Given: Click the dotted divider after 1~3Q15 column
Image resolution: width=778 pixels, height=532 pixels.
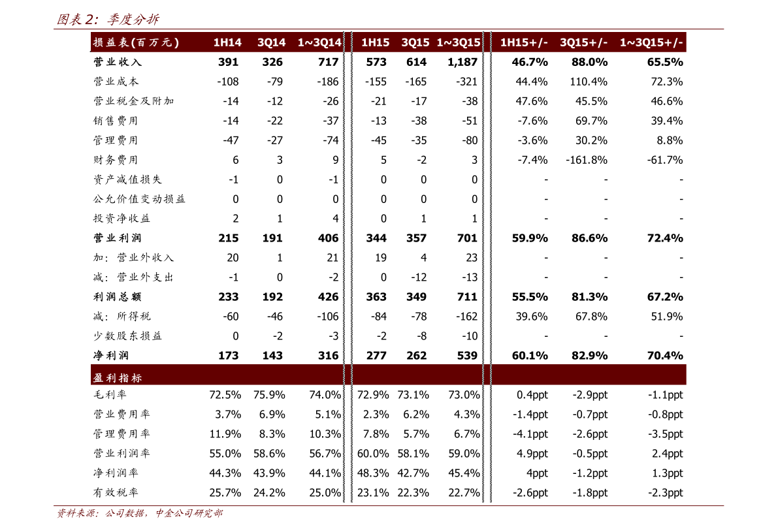Looking at the screenshot, I should point(487,261).
